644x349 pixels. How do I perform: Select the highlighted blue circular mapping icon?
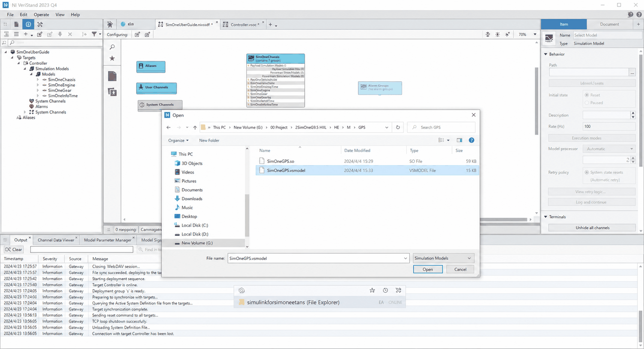pos(28,24)
